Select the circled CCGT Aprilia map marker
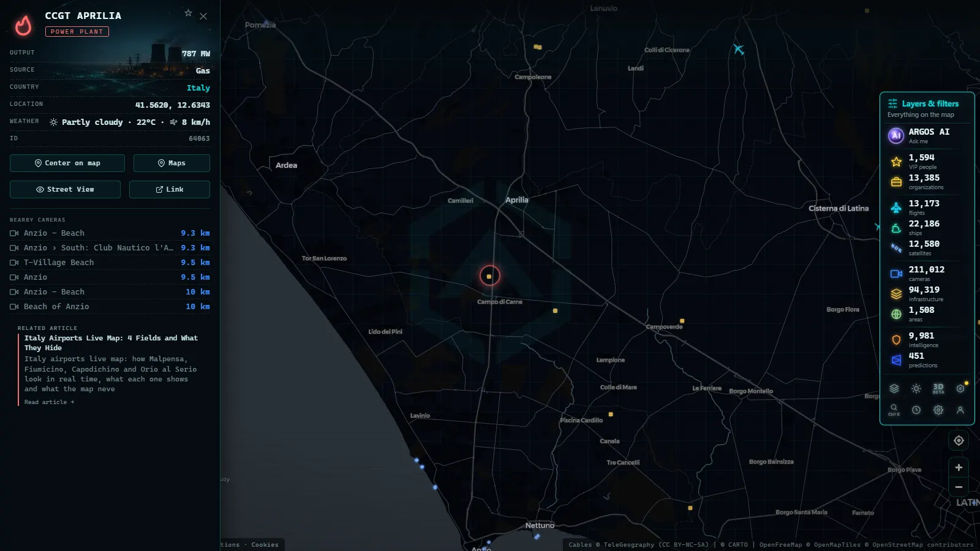980x551 pixels. click(489, 276)
